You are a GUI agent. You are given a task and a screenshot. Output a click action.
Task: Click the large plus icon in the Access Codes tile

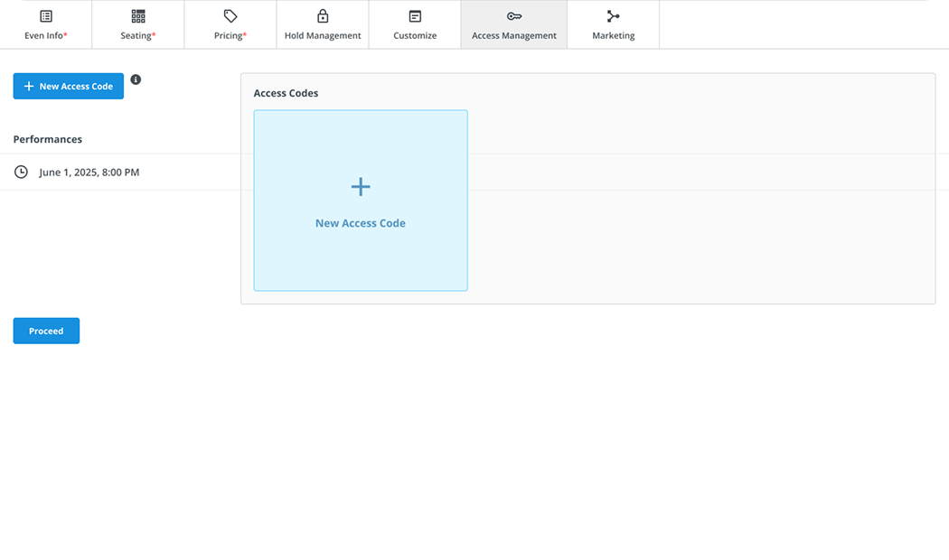361,187
